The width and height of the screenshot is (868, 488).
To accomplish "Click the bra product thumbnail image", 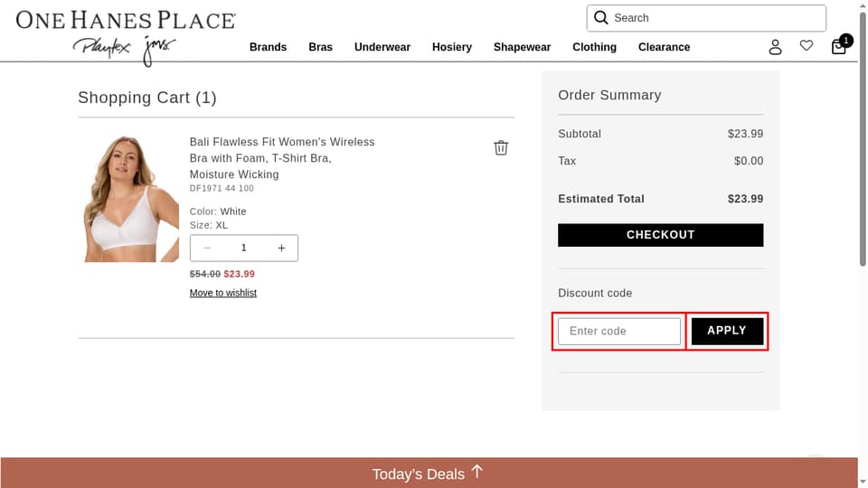I will point(131,199).
